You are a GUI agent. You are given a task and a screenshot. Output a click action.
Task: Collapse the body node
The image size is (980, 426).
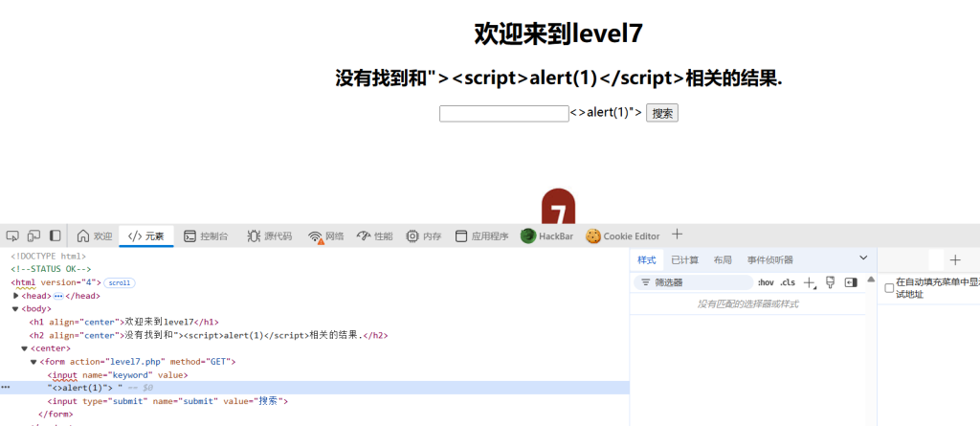(x=15, y=309)
